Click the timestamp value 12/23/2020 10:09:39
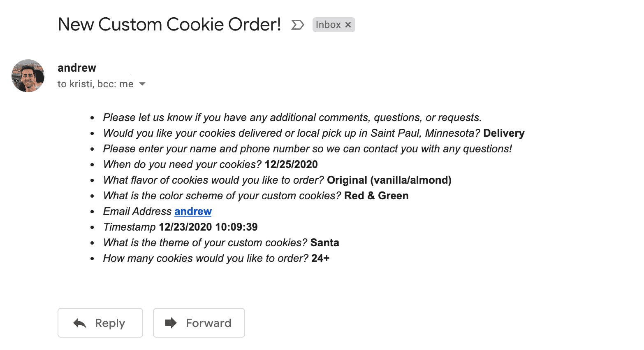 208,227
